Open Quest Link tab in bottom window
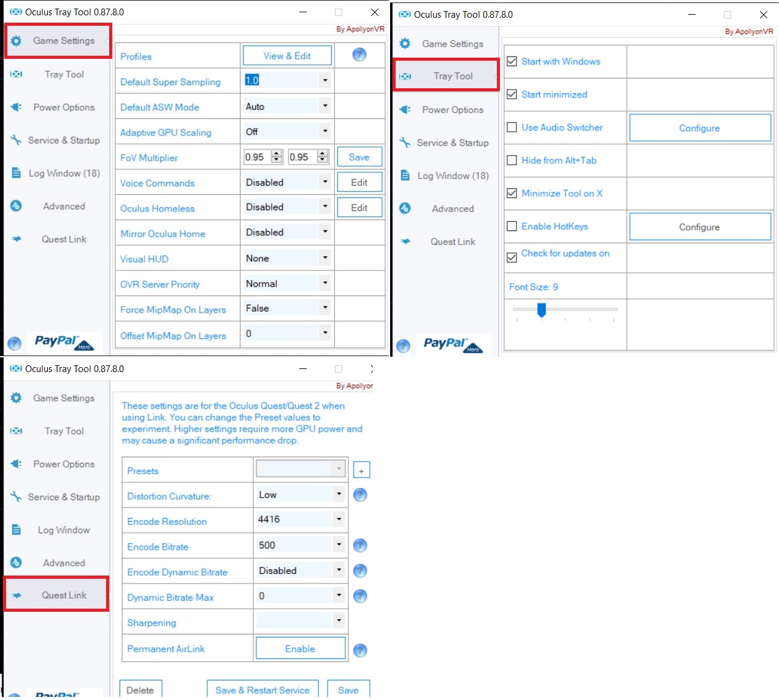This screenshot has width=779, height=700. (x=56, y=595)
